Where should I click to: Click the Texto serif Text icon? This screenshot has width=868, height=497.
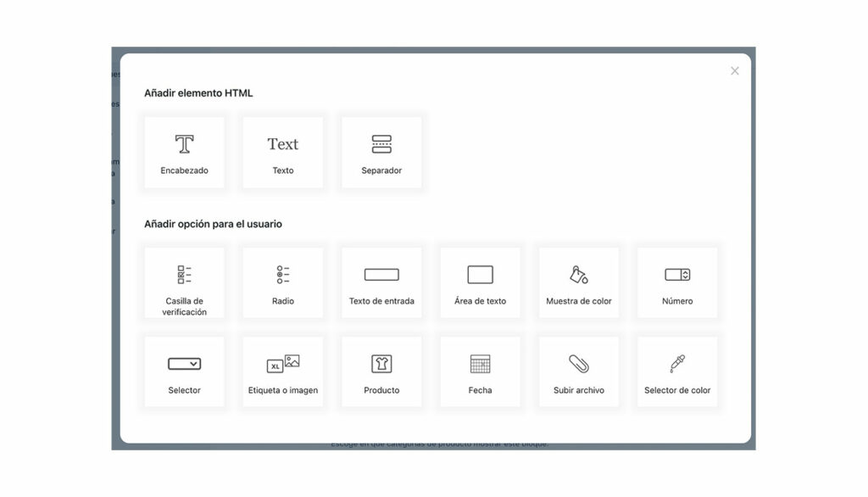click(x=282, y=142)
